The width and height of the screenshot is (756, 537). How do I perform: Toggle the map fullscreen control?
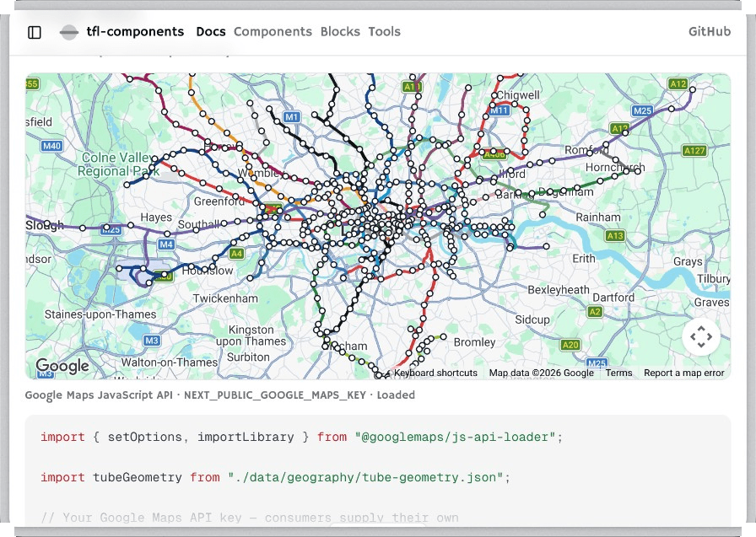point(701,336)
